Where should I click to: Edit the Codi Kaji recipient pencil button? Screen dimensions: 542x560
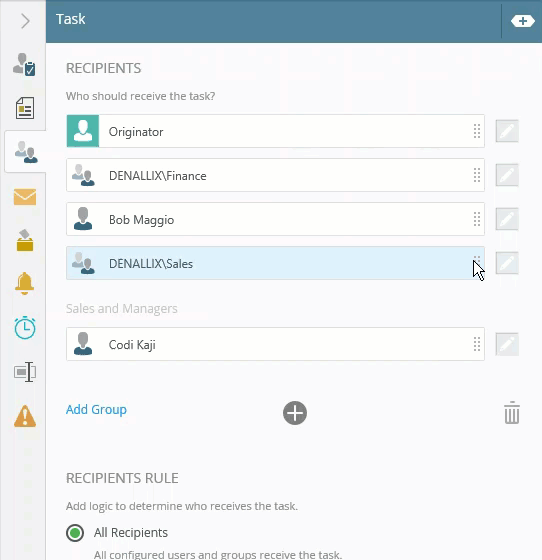click(x=507, y=344)
